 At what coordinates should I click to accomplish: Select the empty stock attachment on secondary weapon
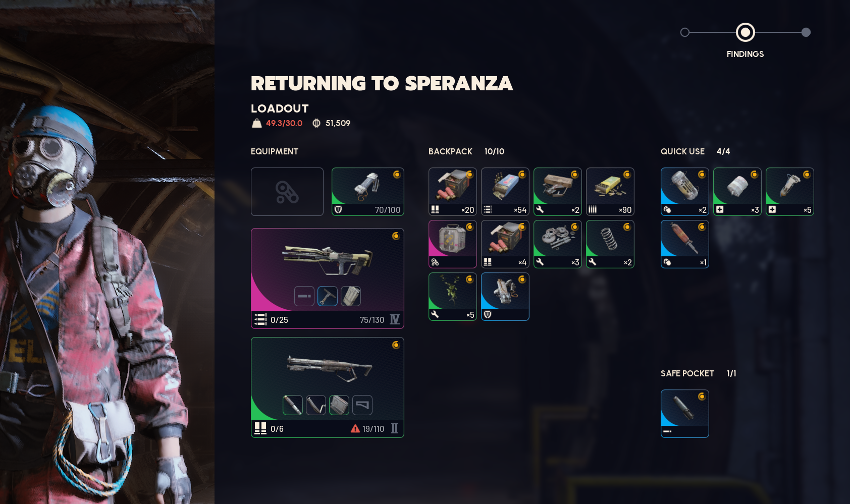(x=362, y=405)
